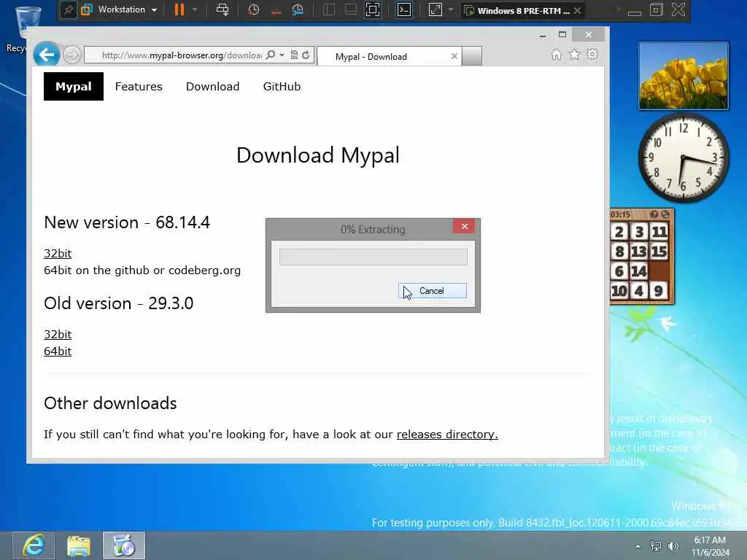The height and width of the screenshot is (560, 747).
Task: Open Internet Explorer from the taskbar
Action: click(34, 545)
